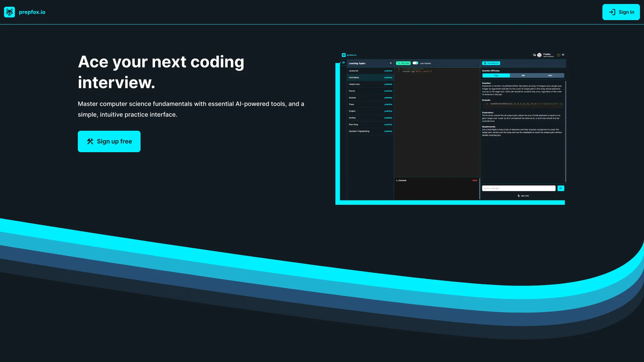Open practice for the Trees topic
Viewport: 644px width, 362px height.
coord(388,104)
